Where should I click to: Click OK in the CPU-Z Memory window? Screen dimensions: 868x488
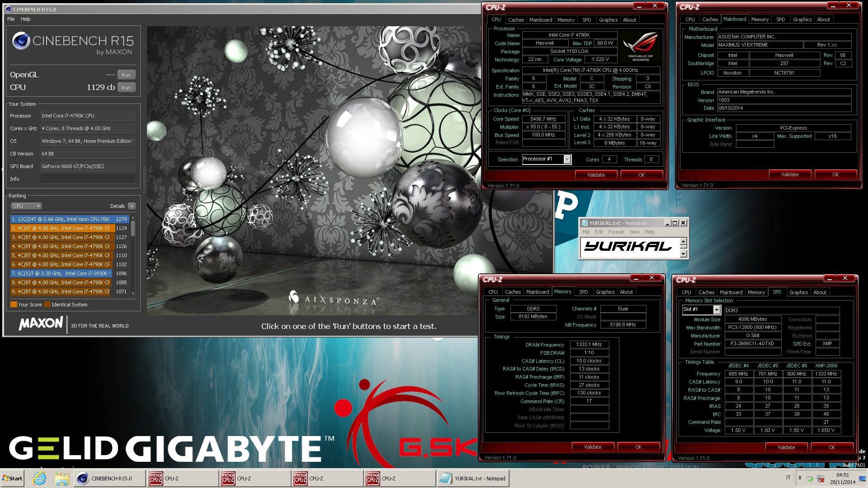[638, 447]
